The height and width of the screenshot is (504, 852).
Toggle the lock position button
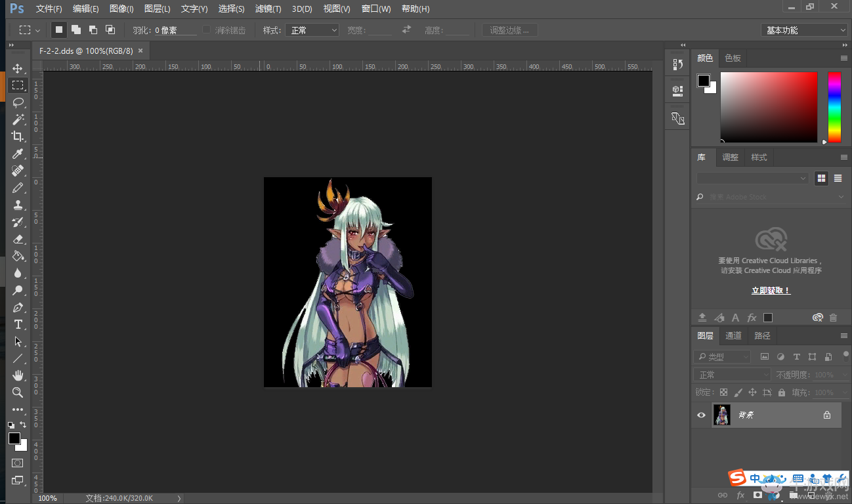coord(752,392)
